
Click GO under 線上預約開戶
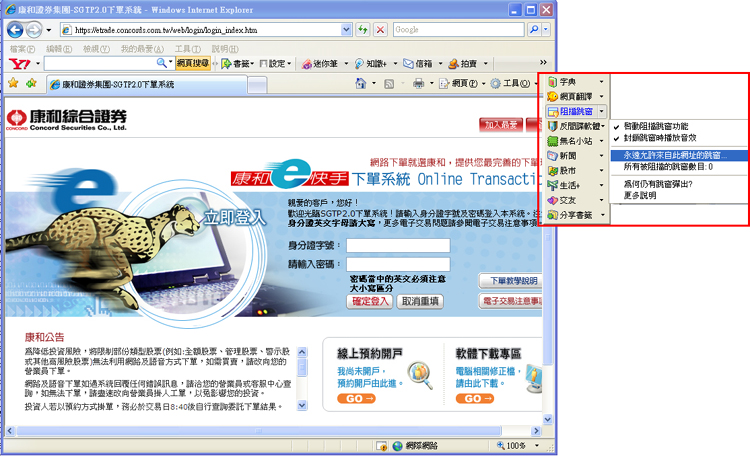(356, 399)
